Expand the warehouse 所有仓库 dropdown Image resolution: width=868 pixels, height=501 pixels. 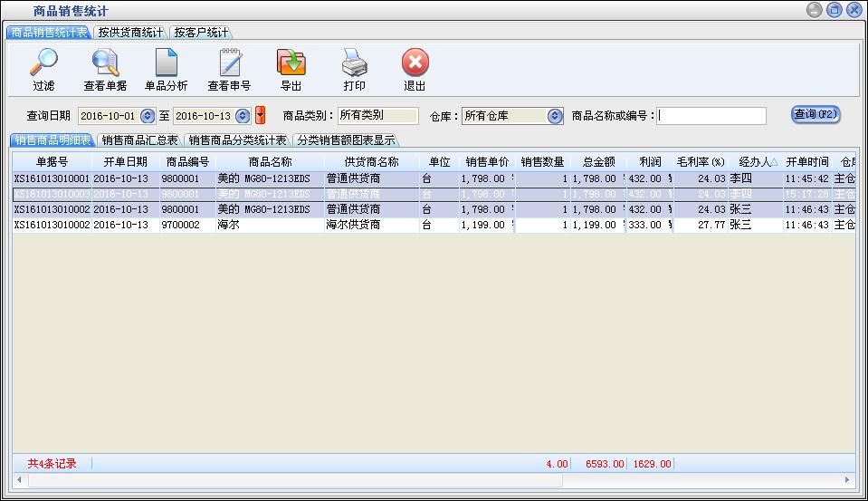tap(555, 116)
